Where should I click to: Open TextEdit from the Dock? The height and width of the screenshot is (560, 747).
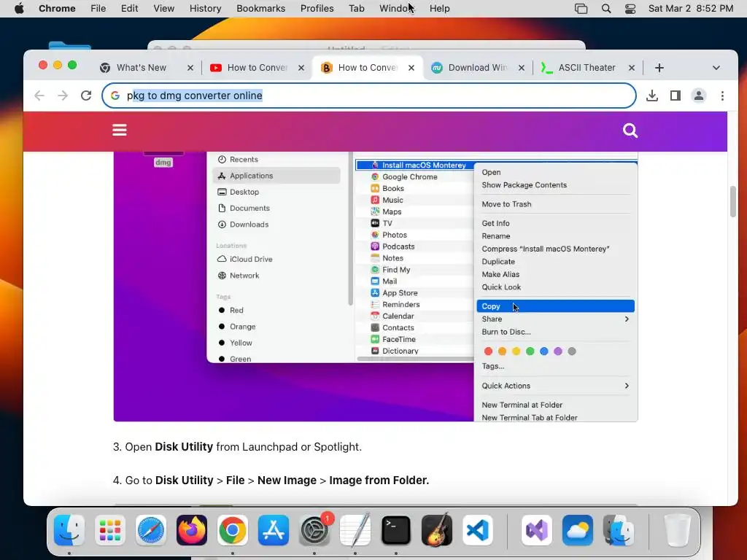[x=355, y=530]
